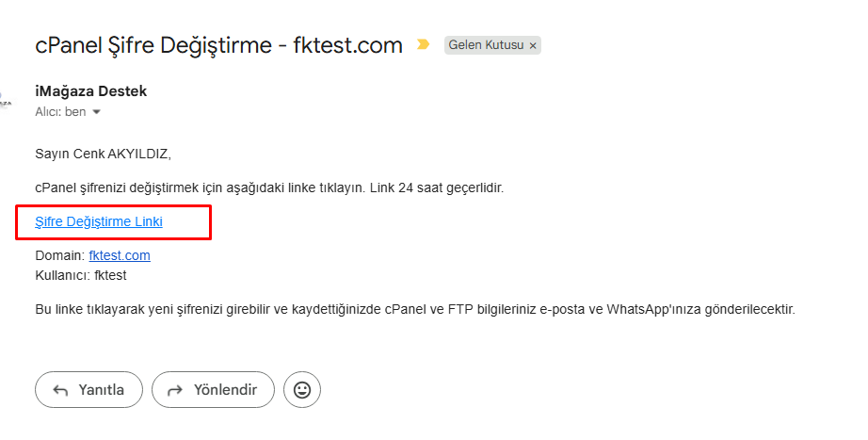Click the reply arrow icon in Yanıtla

pos(62,390)
